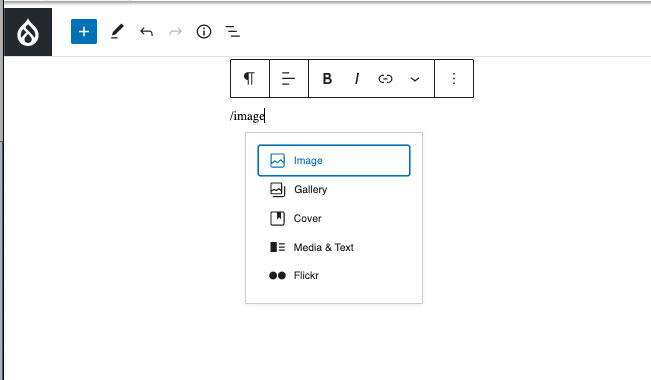The image size is (651, 380).
Task: Open the text alignment options
Action: [289, 78]
